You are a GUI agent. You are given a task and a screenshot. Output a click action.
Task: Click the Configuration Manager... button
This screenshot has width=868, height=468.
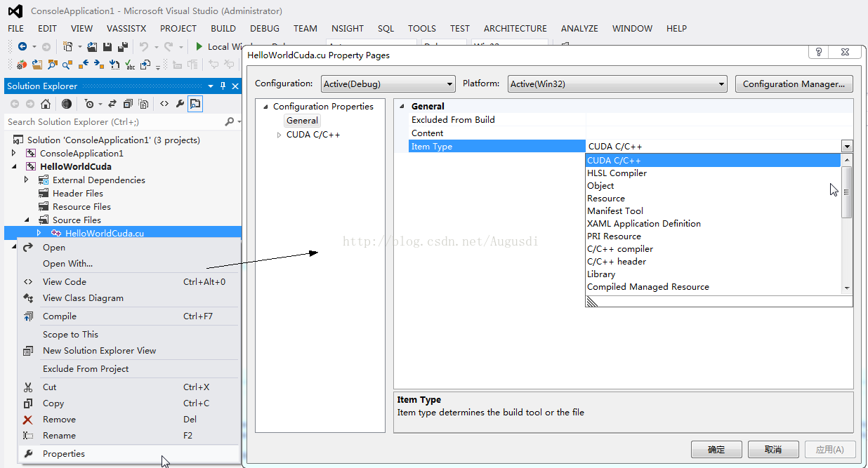pos(794,83)
